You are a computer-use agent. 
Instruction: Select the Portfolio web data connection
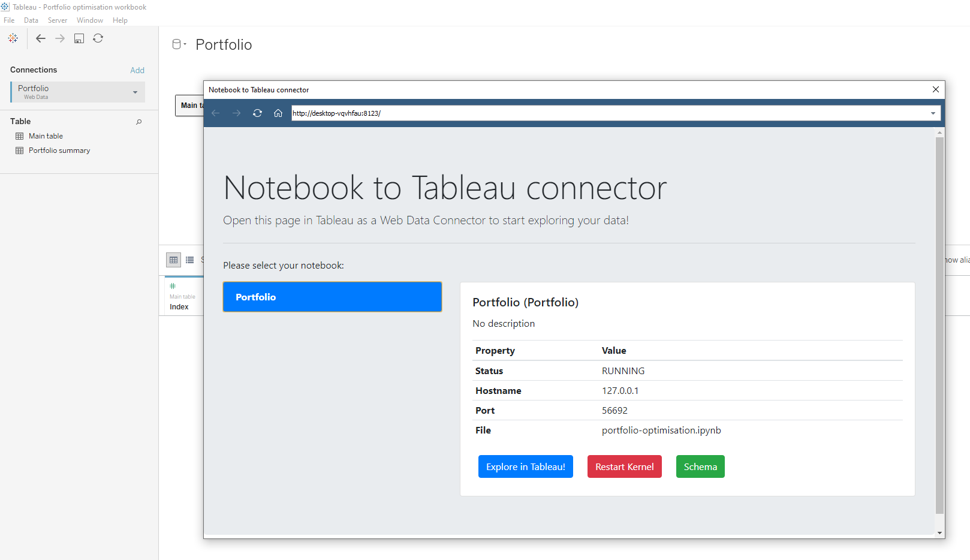pyautogui.click(x=78, y=92)
